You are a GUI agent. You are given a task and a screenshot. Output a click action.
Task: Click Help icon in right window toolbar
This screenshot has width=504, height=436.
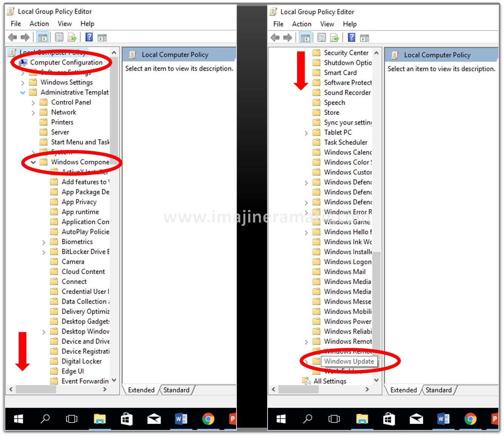pos(352,37)
